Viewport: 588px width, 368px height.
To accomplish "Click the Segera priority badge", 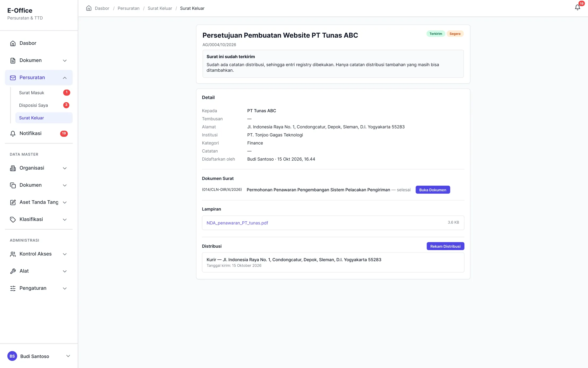I will (455, 34).
